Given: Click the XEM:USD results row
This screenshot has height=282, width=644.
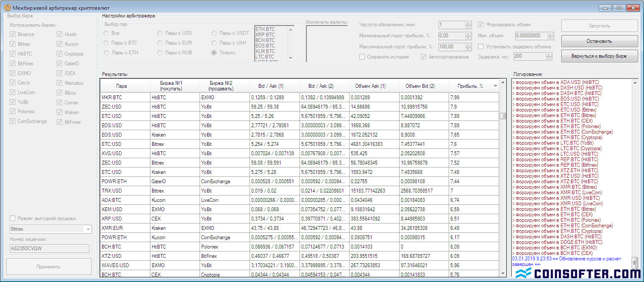Looking at the screenshot, I should 299,209.
